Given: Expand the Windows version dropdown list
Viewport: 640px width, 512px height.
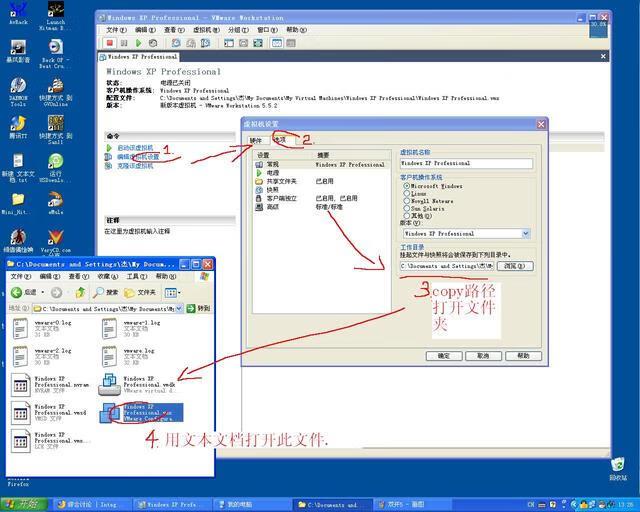Looking at the screenshot, I should 525,234.
